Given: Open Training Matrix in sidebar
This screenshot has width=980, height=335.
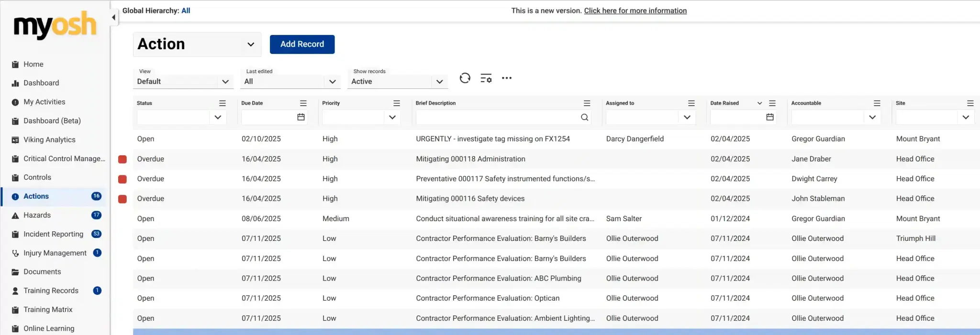Looking at the screenshot, I should (x=48, y=310).
